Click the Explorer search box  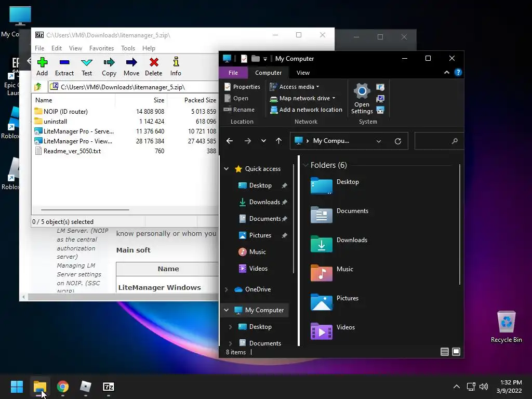(438, 141)
